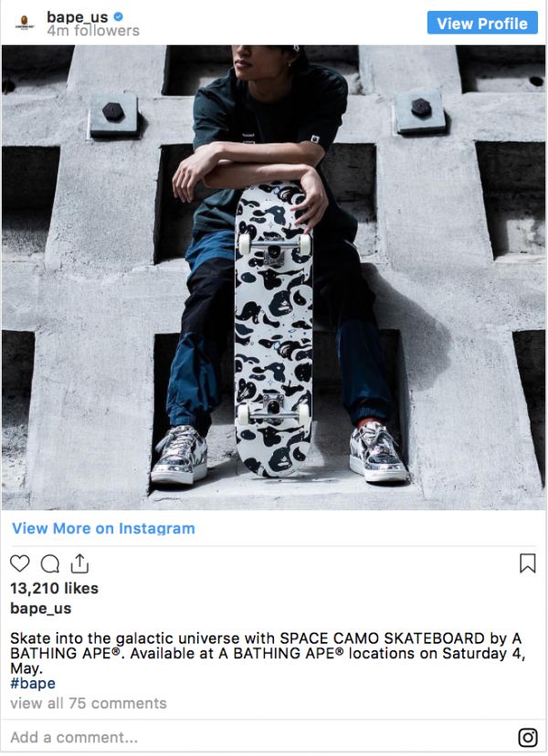Share the post using the upload arrow icon
This screenshot has height=756, width=548.
[79, 563]
